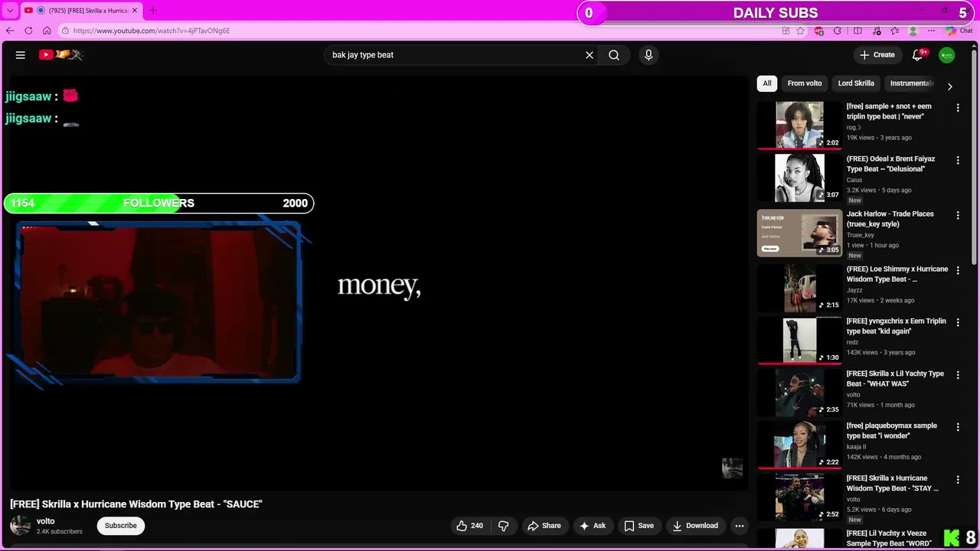Open split screen view icon
This screenshot has width=980, height=551.
coord(857,31)
